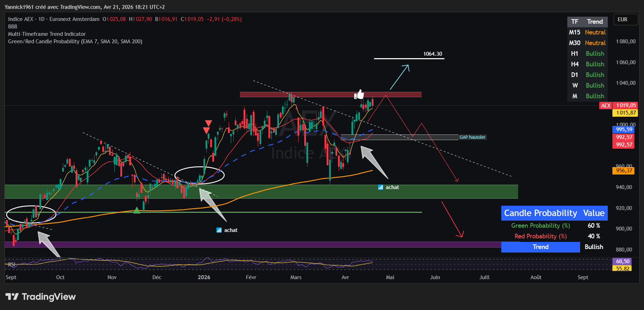The height and width of the screenshot is (310, 644).
Task: Click the Déc label on the time axis
Action: pos(157,277)
